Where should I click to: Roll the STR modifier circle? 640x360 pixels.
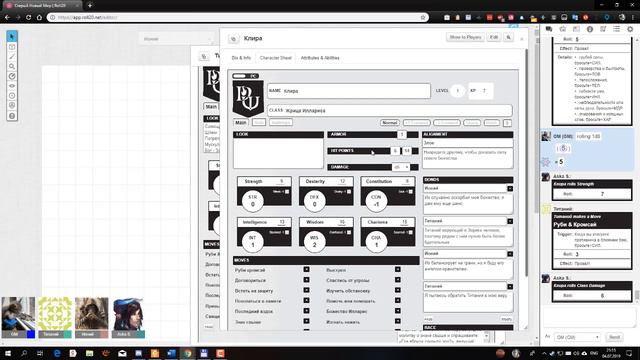253,200
